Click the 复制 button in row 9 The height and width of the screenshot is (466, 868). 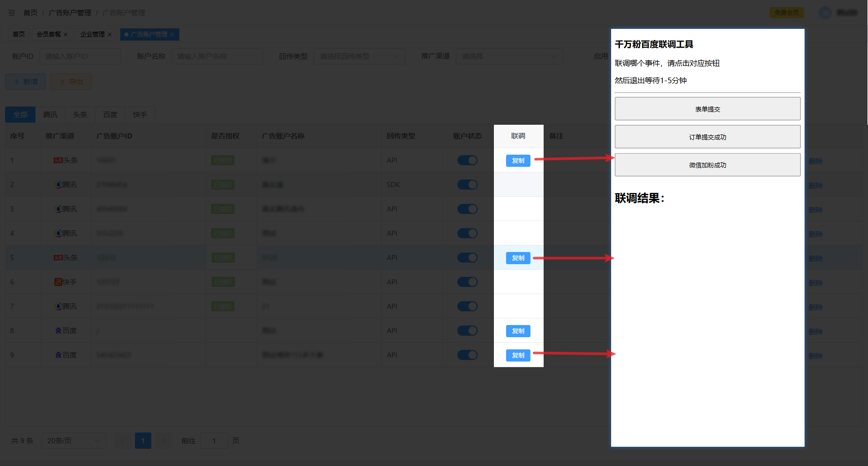pyautogui.click(x=518, y=355)
